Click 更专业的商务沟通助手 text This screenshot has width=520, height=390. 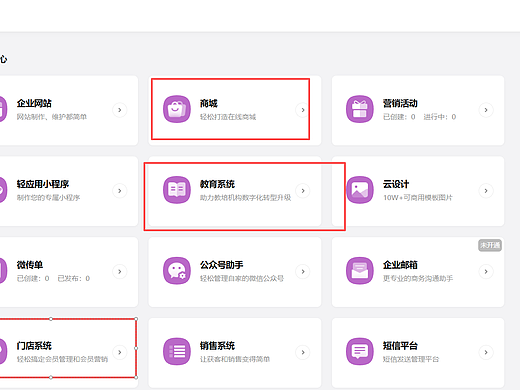[418, 278]
